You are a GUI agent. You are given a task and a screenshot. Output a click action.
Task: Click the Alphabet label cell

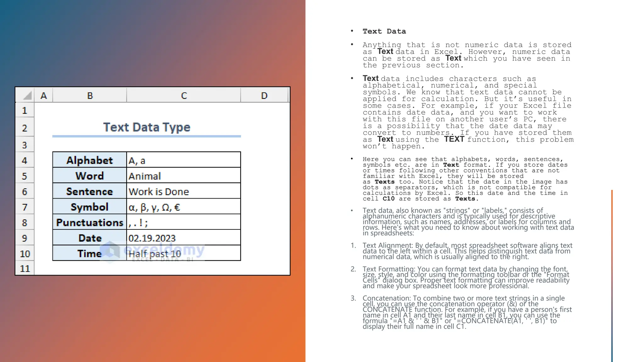pos(90,160)
